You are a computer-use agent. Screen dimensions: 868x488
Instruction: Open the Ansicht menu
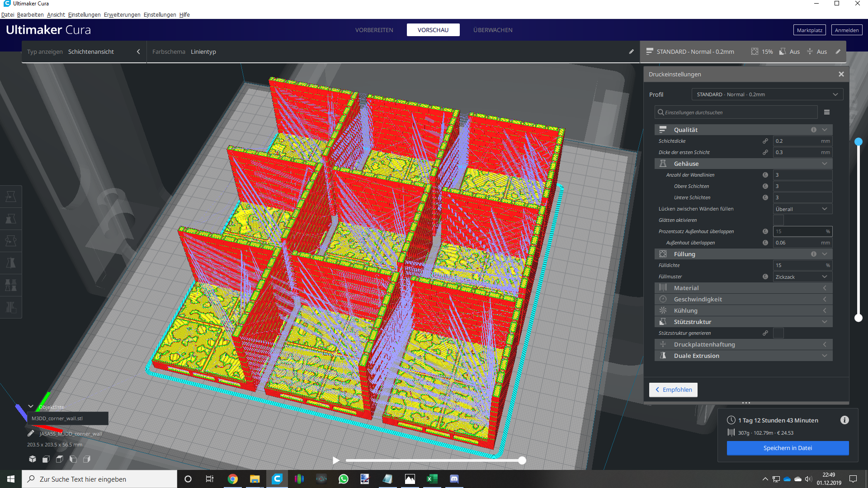[56, 14]
